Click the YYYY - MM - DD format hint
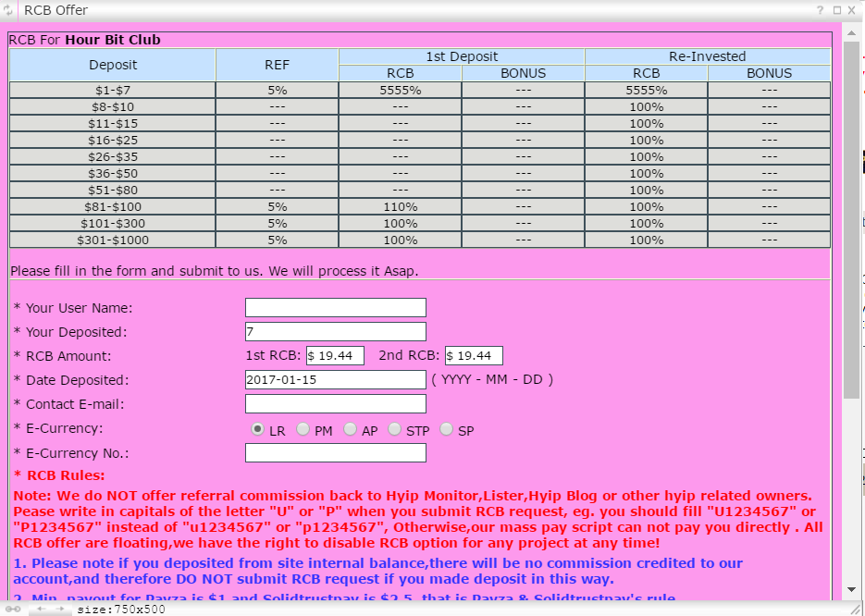Screen dimensions: 865x616 coord(492,379)
